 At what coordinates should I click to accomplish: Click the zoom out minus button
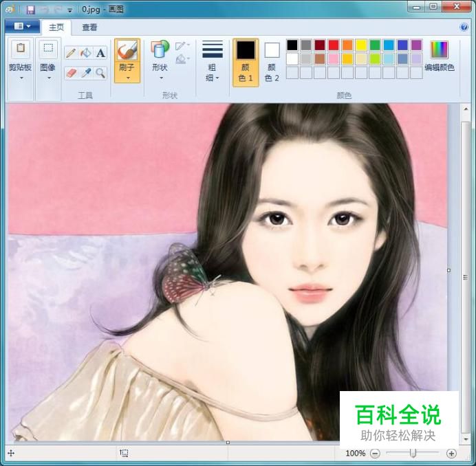(375, 454)
